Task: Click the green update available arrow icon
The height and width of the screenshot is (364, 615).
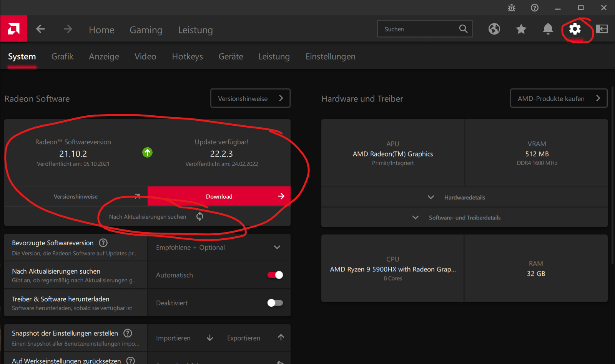Action: click(147, 153)
